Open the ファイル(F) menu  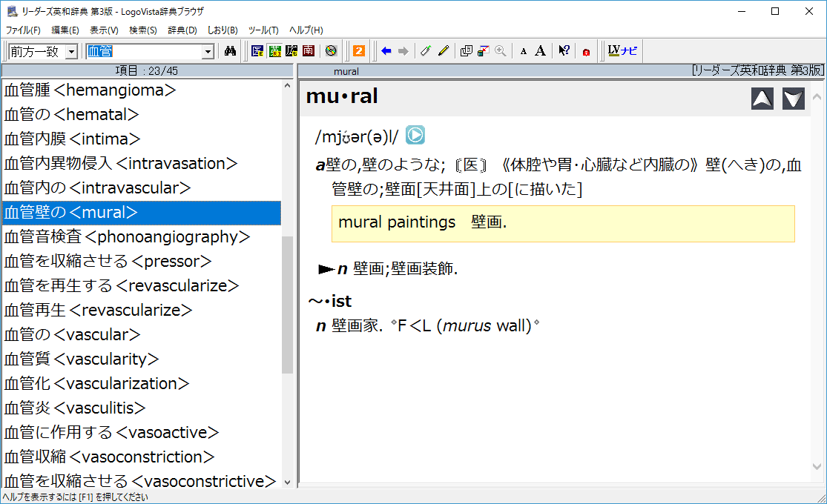(23, 30)
